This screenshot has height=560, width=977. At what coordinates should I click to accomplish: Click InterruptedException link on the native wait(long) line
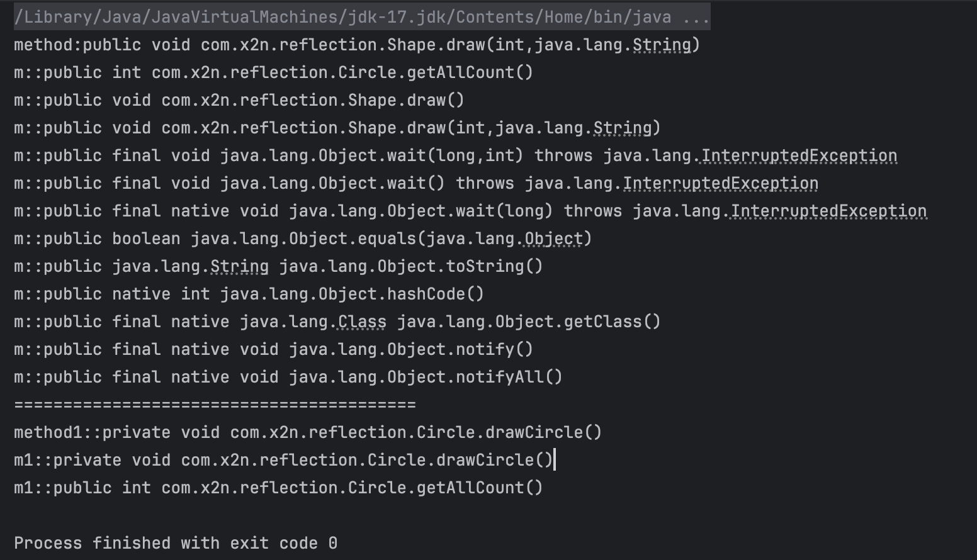coord(828,211)
